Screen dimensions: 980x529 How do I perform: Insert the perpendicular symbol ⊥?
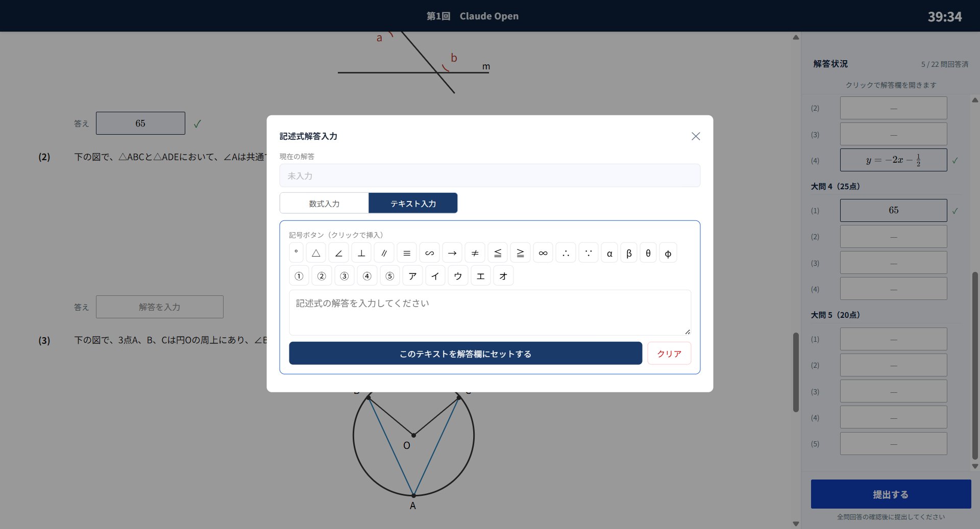pos(361,253)
